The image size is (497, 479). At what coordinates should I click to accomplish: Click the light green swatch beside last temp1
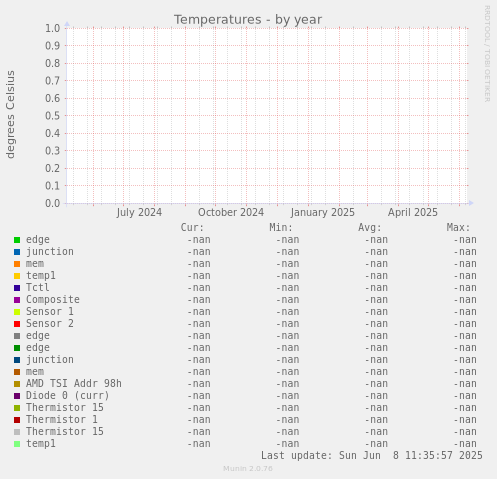[x=17, y=444]
